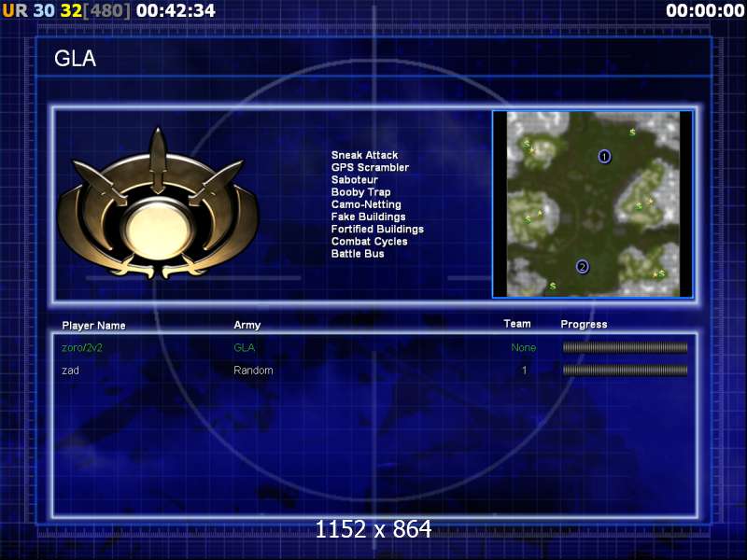
Task: Select start position 2 on map
Action: coord(582,267)
